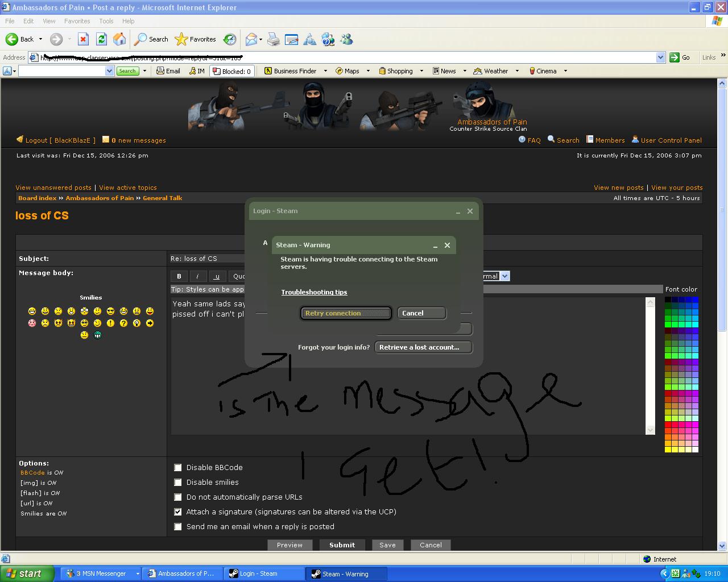728x582 pixels.
Task: Enable the Disable BBCode checkbox
Action: point(178,467)
